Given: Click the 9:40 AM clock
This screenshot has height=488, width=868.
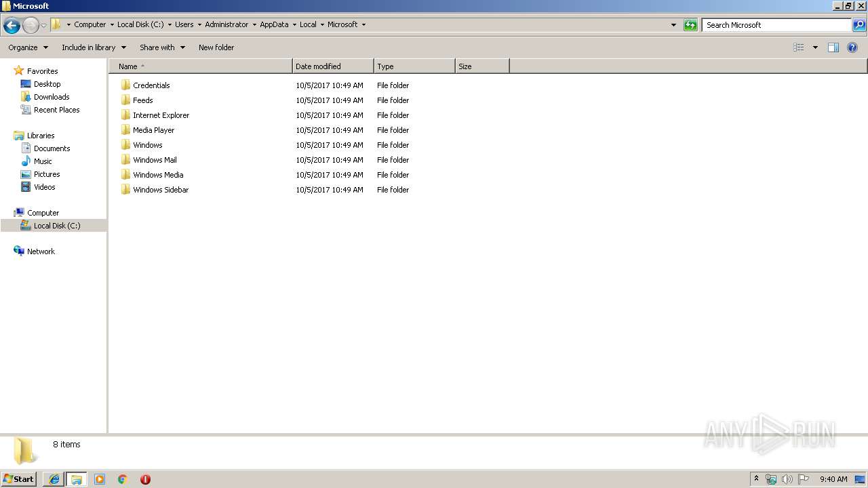Looking at the screenshot, I should (833, 479).
